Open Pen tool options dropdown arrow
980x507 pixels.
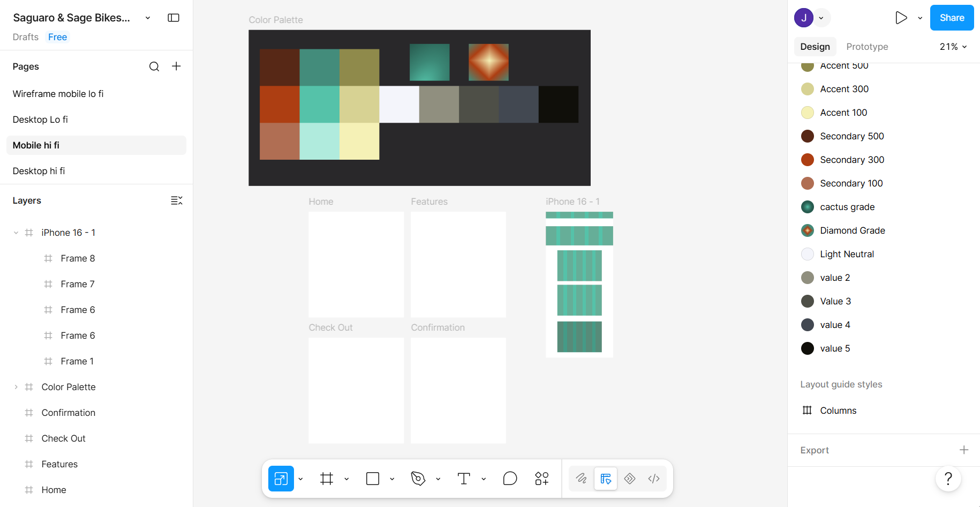point(438,479)
